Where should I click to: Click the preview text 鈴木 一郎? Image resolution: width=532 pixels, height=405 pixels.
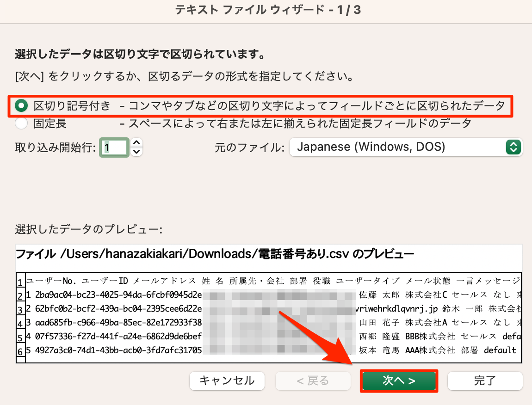(x=463, y=309)
